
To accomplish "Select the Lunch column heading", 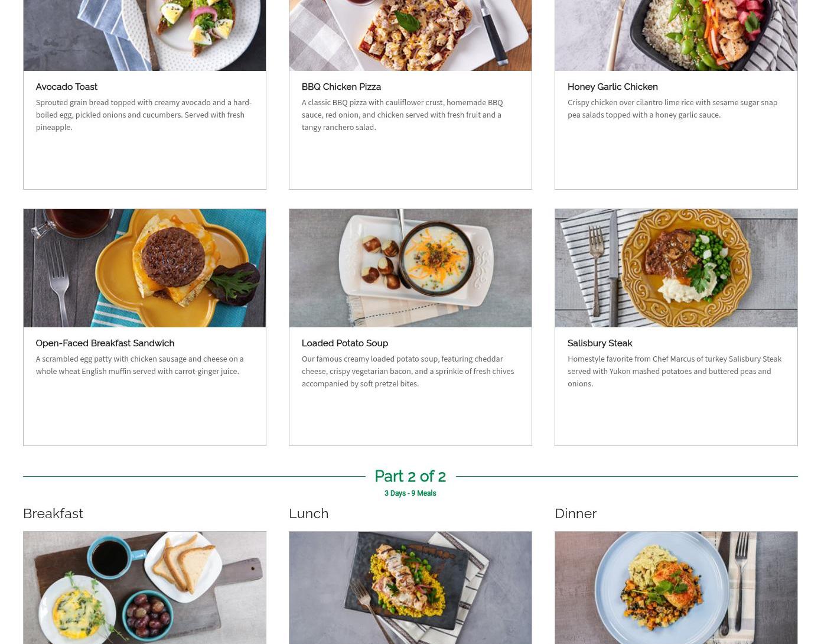I will tap(309, 513).
